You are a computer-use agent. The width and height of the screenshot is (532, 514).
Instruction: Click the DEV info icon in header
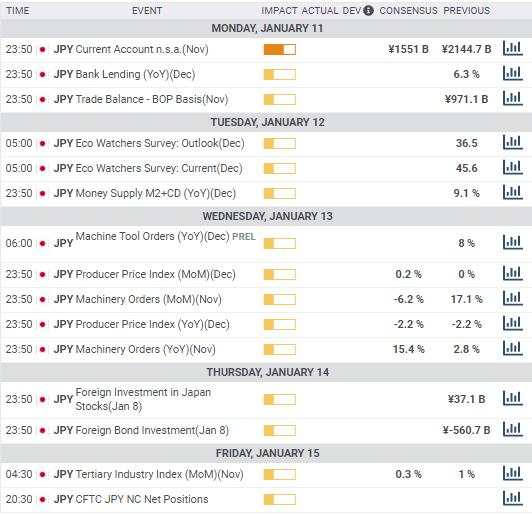(x=368, y=11)
